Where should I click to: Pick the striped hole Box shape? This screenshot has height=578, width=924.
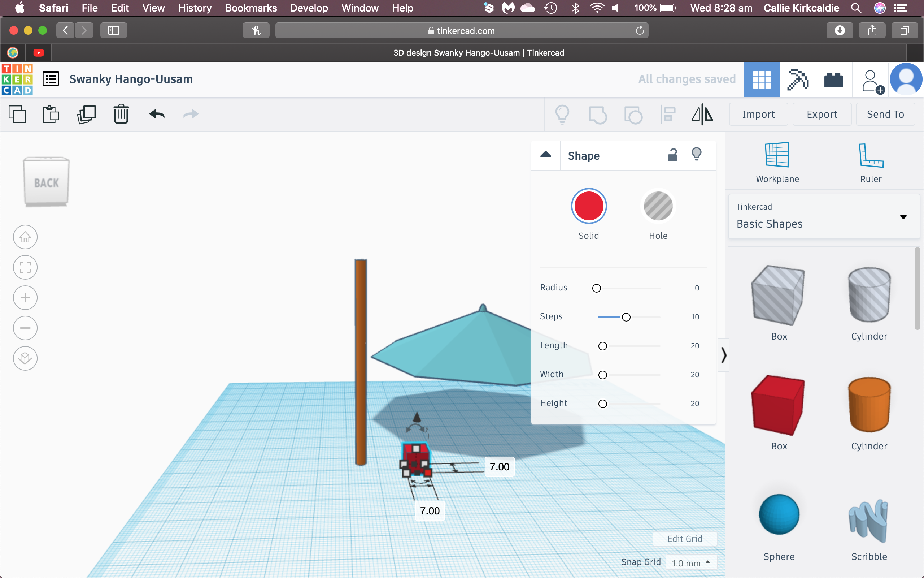778,296
